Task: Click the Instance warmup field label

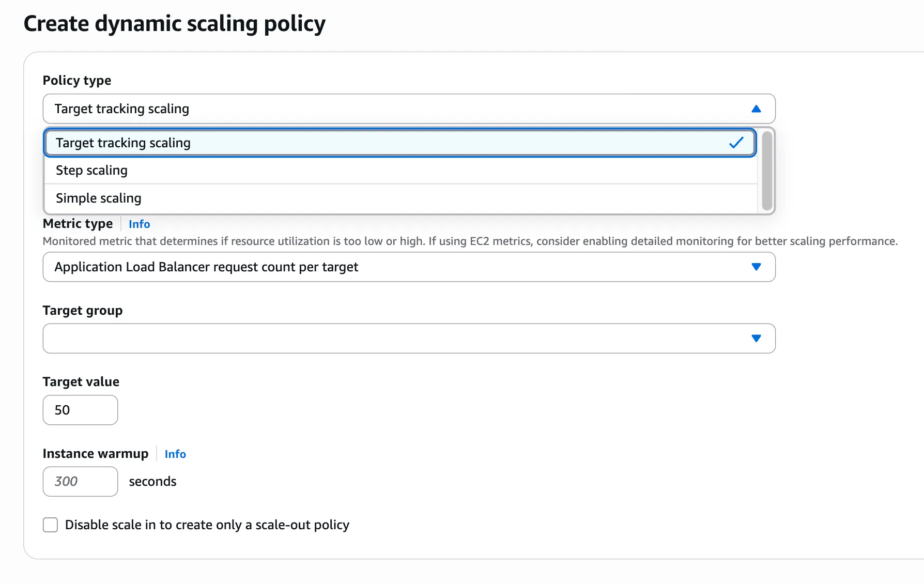Action: pyautogui.click(x=95, y=454)
